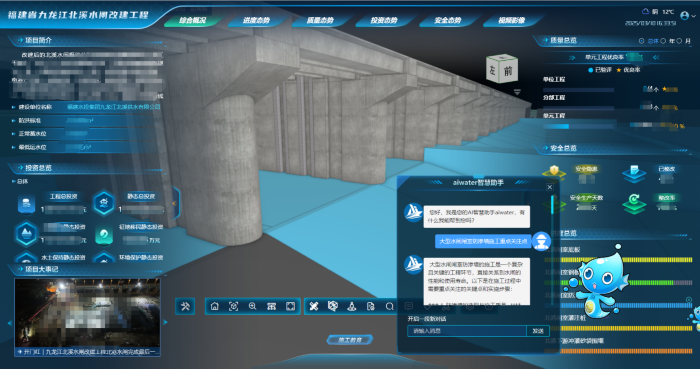
Task: Click the focus target frame icon
Action: pos(233,306)
